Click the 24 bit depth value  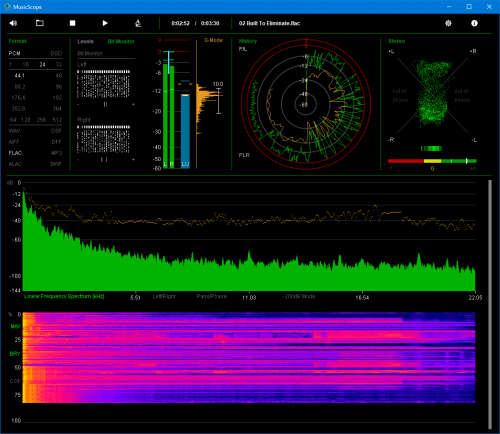click(42, 64)
